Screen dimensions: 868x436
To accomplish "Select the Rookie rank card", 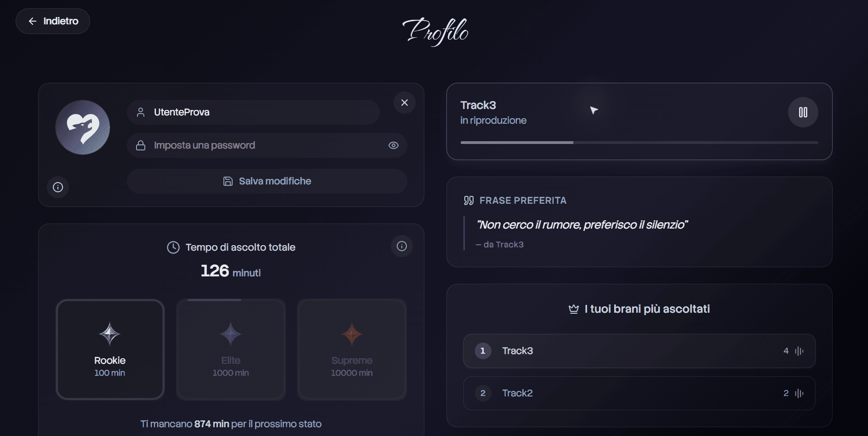I will coord(110,350).
